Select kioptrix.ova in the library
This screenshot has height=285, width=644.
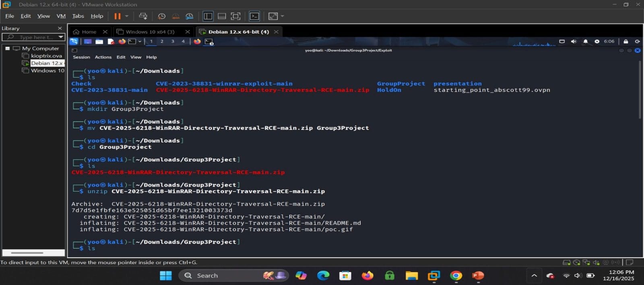(46, 56)
